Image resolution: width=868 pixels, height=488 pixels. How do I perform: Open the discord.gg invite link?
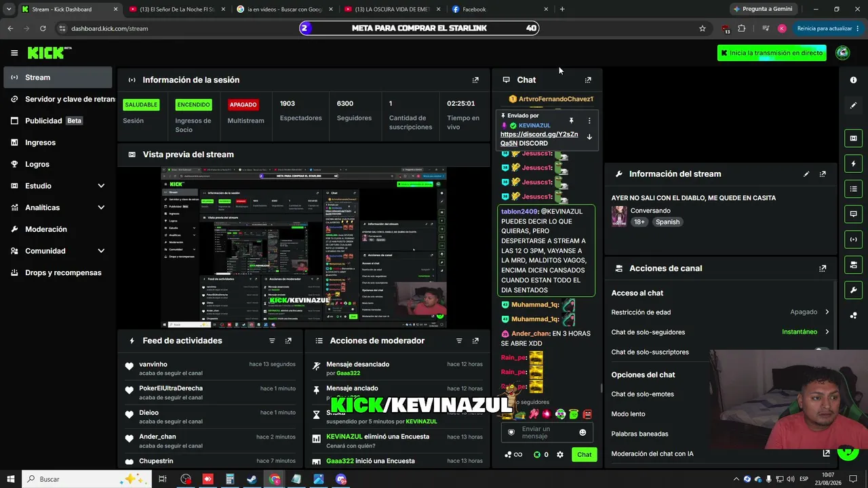point(538,138)
